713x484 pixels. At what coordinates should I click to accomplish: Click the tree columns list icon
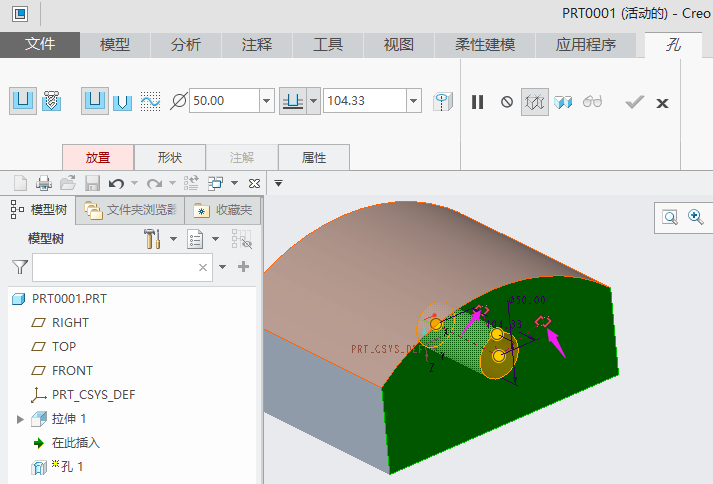pos(195,239)
